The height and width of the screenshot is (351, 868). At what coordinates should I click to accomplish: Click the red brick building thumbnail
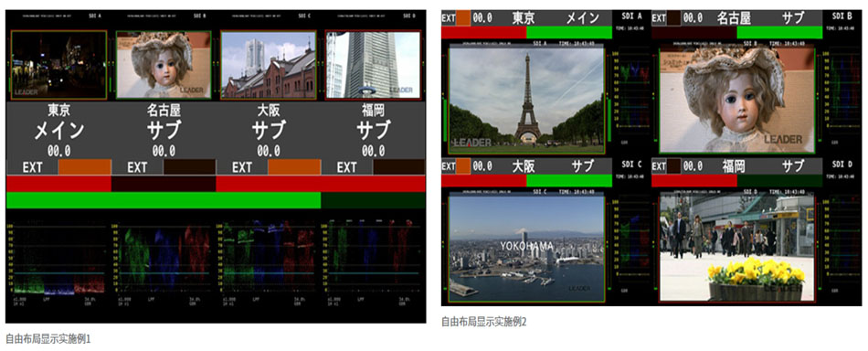pyautogui.click(x=269, y=65)
